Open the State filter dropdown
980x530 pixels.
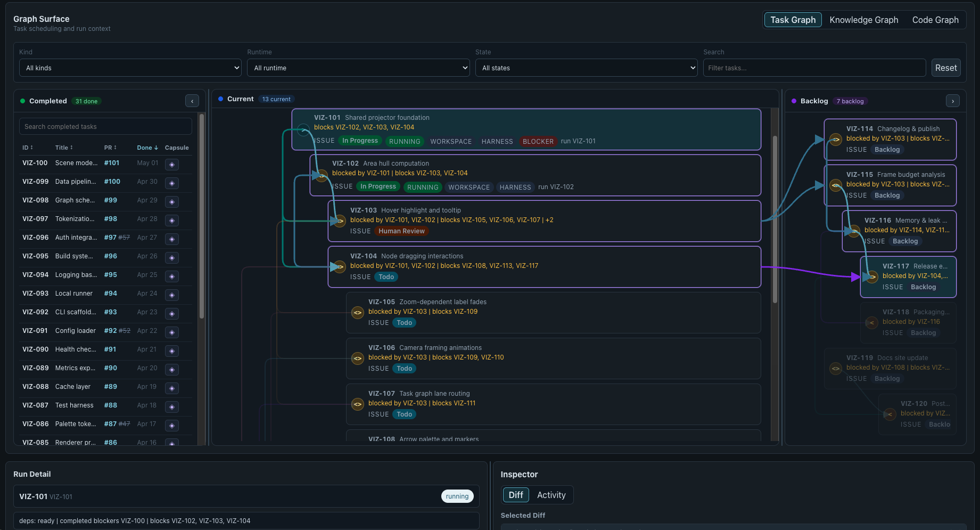point(587,68)
